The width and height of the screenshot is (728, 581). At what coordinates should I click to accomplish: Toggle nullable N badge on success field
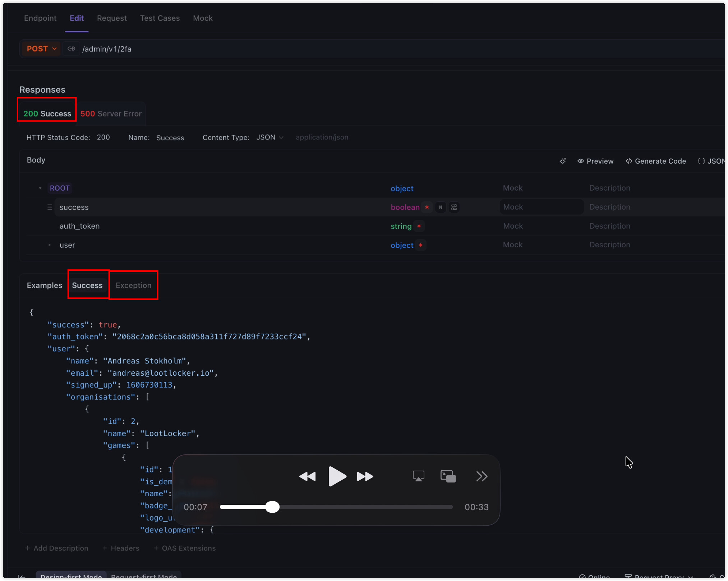(x=441, y=207)
